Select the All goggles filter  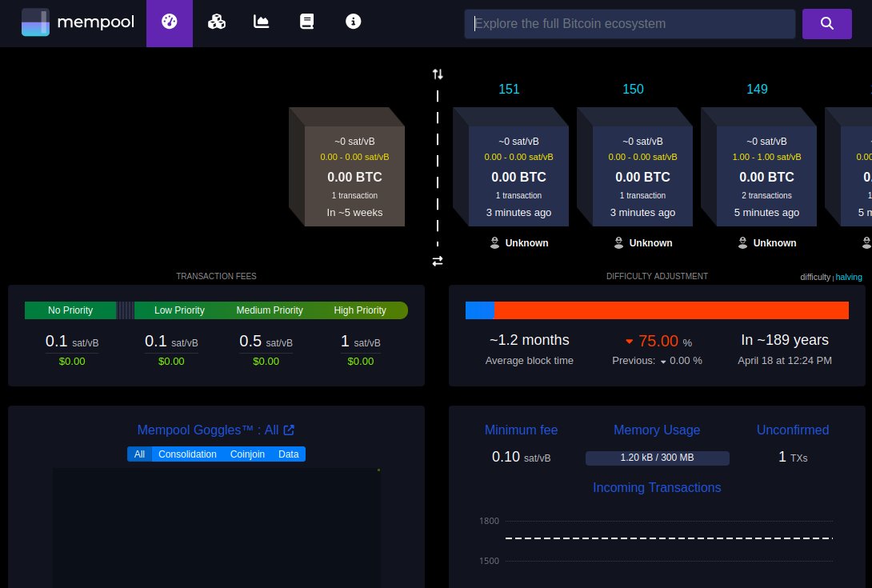tap(139, 454)
